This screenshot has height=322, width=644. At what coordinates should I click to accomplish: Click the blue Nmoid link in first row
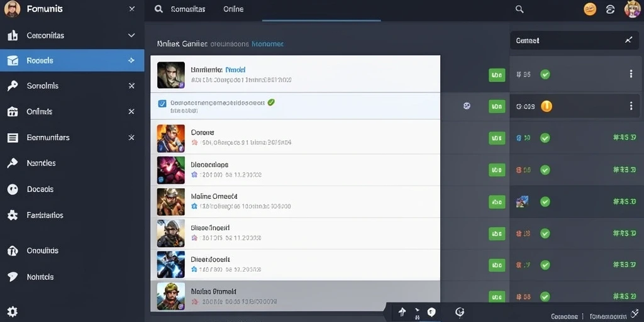click(235, 70)
